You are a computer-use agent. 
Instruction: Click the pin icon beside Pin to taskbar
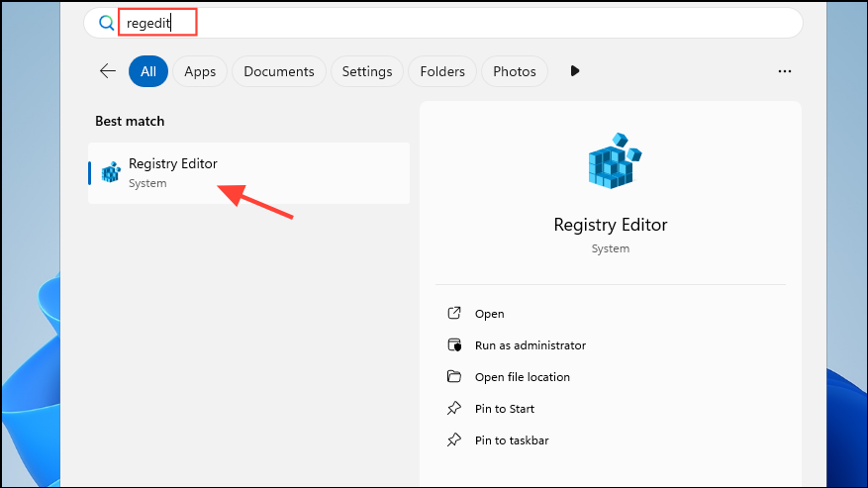(x=454, y=439)
